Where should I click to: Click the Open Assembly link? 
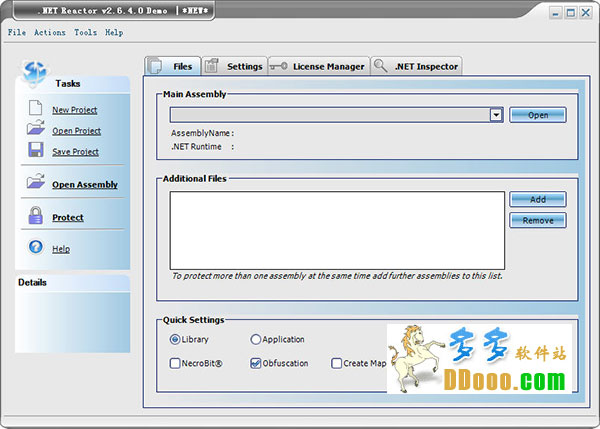click(85, 184)
